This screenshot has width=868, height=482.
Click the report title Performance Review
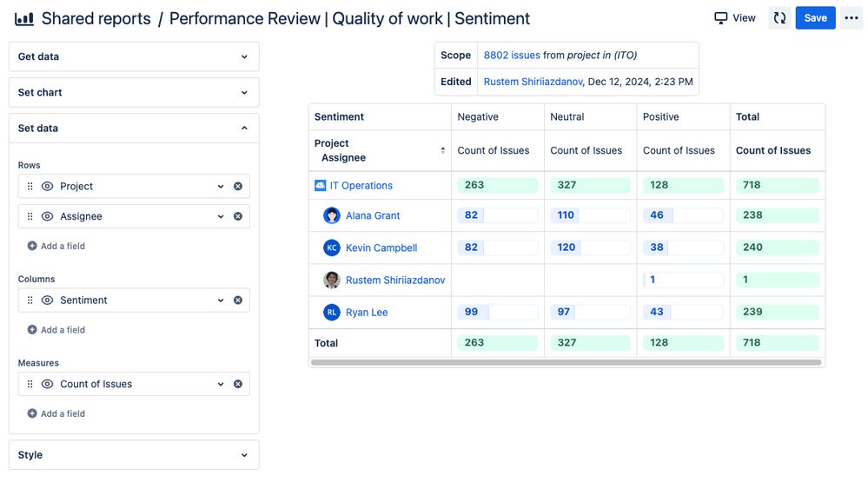pyautogui.click(x=349, y=19)
